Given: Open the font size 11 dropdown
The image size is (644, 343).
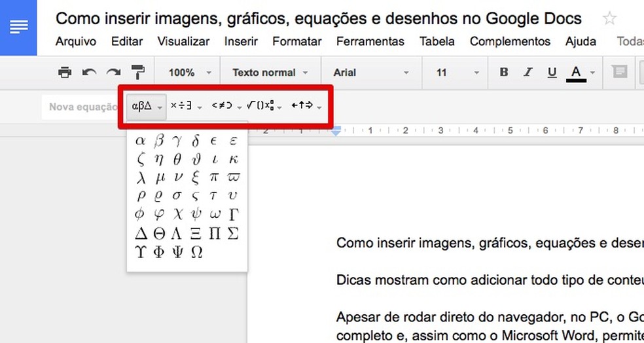Looking at the screenshot, I should [x=457, y=73].
